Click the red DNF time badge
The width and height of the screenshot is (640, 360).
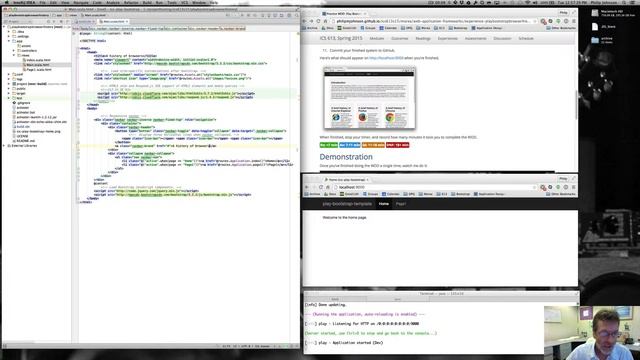tap(397, 145)
